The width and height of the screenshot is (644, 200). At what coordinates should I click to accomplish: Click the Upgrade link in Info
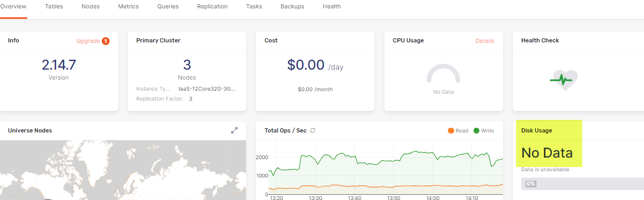(88, 41)
